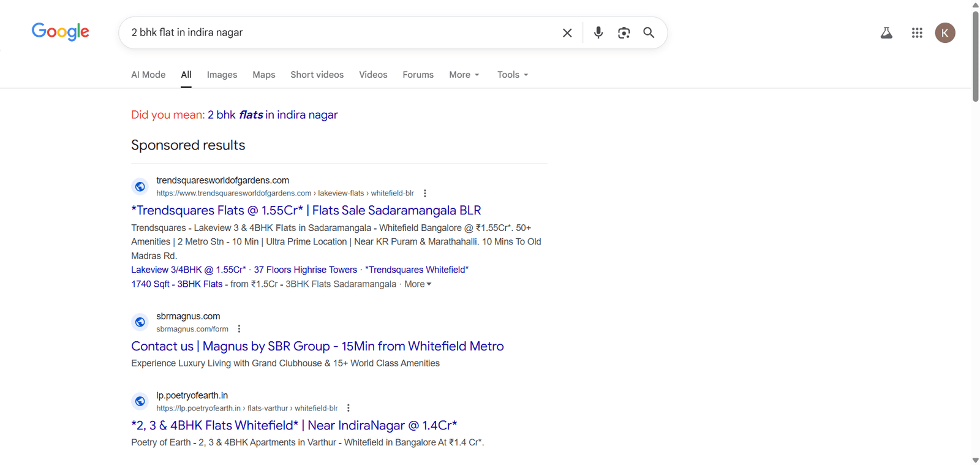The width and height of the screenshot is (980, 465).
Task: Expand the More search filters dropdown
Action: tap(464, 75)
